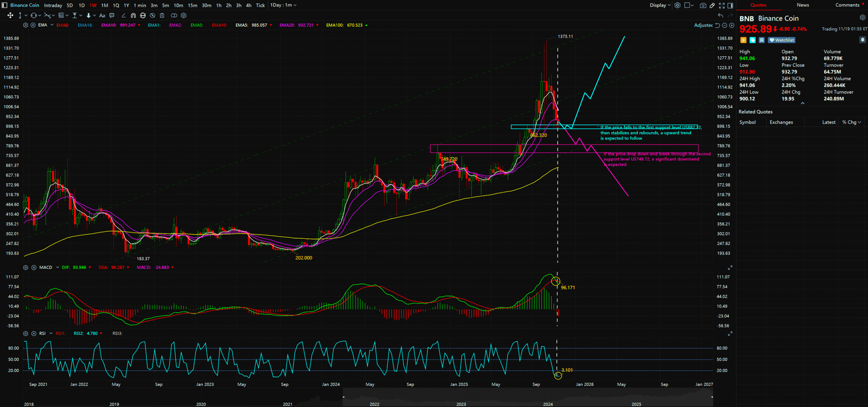
Task: Enter fullscreen chart mode
Action: tap(722, 5)
